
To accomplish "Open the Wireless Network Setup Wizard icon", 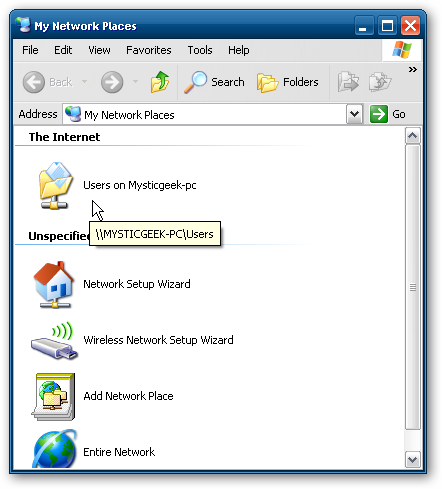I will (x=54, y=340).
